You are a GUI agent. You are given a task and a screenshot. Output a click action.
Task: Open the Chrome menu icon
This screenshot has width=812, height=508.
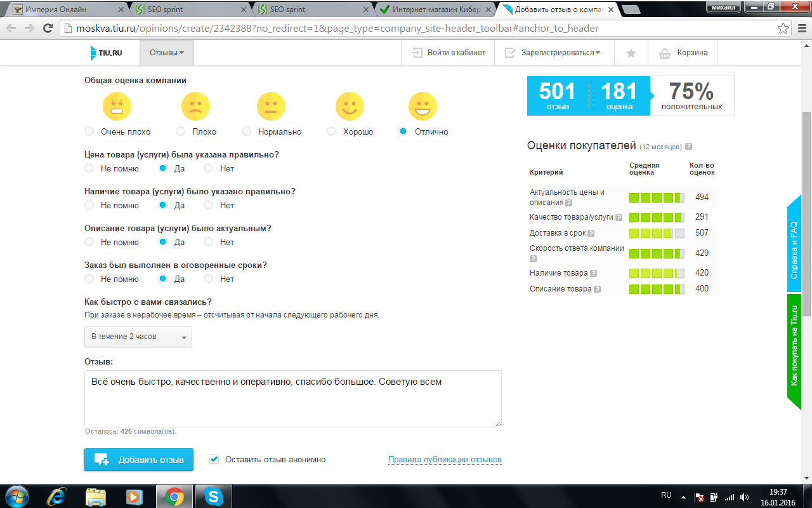[801, 29]
